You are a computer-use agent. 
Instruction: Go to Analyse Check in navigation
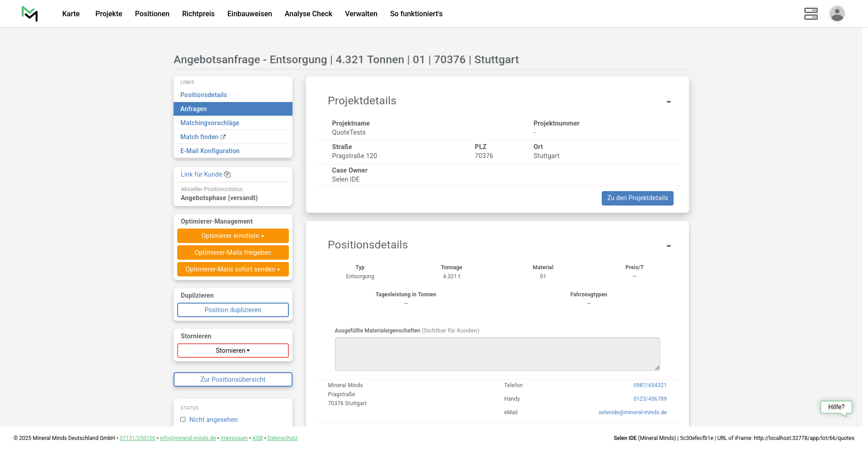[x=308, y=14]
